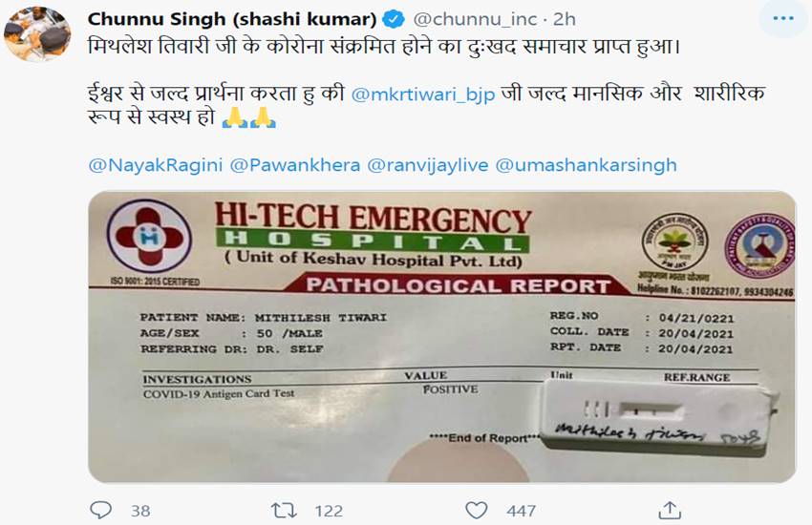The image size is (812, 525).
Task: Click the 122 retweets count
Action: 329,511
